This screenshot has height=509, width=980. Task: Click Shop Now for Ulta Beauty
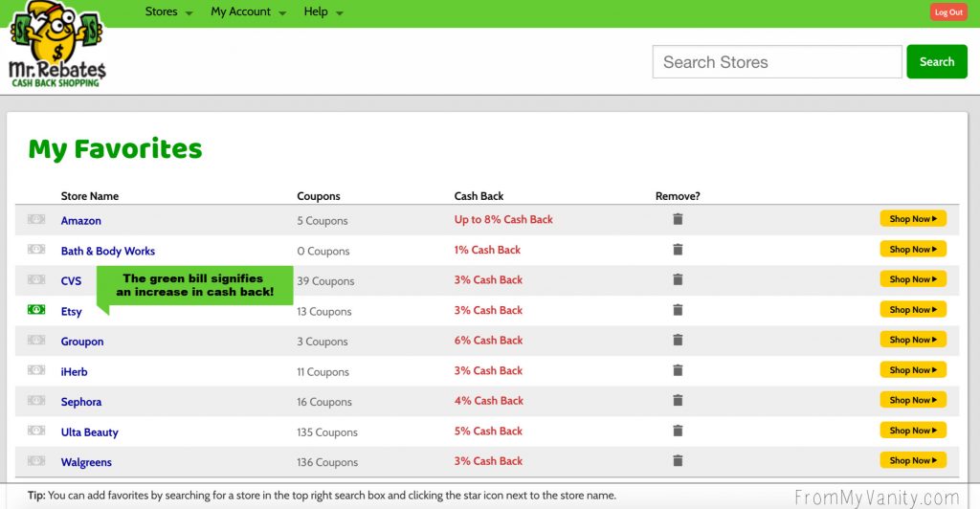coord(912,431)
